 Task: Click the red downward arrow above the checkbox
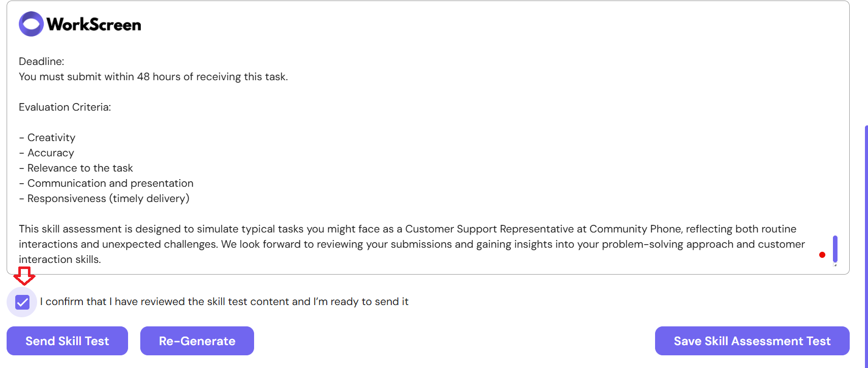[x=24, y=276]
